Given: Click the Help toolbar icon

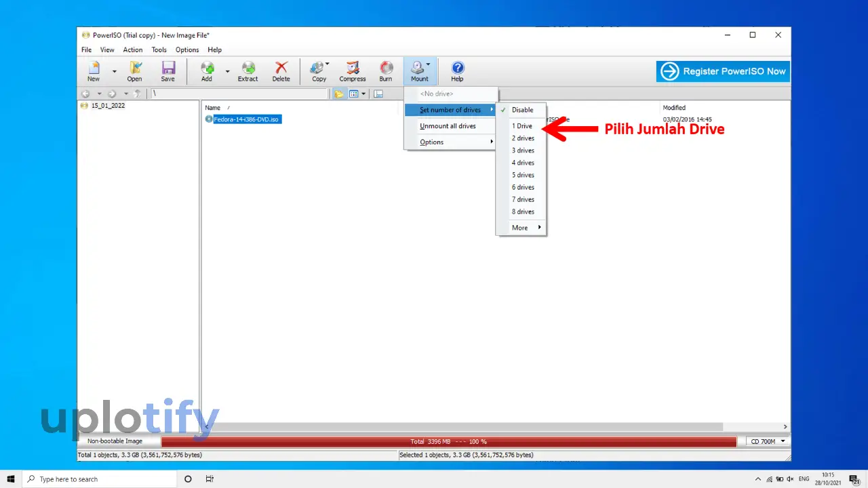Looking at the screenshot, I should pyautogui.click(x=458, y=70).
